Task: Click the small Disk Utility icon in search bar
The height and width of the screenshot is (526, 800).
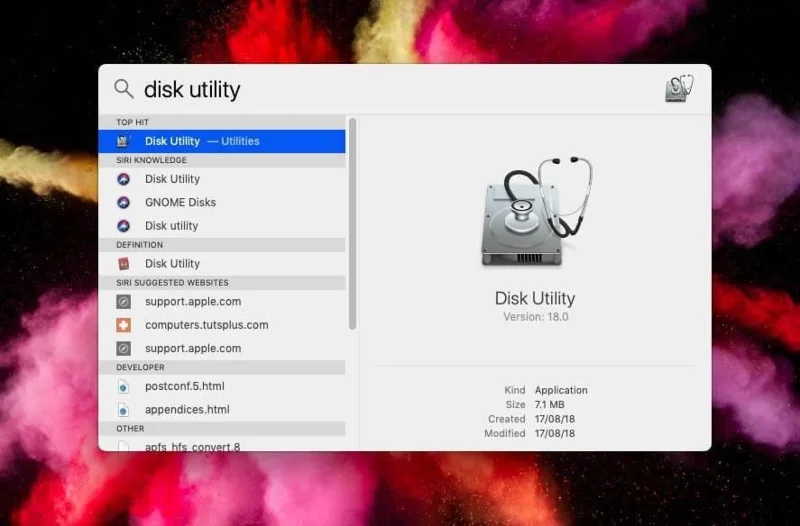Action: coord(680,88)
